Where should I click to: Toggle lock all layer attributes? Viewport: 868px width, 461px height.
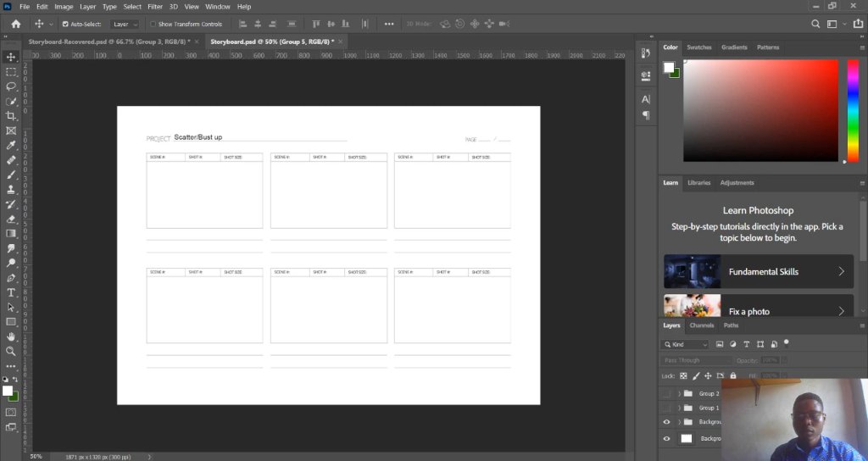(x=733, y=375)
